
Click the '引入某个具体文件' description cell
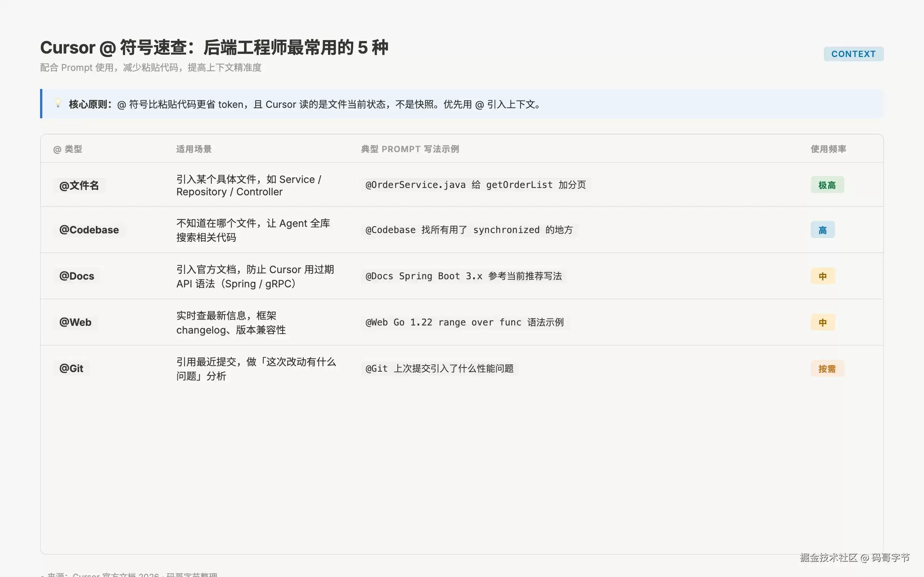click(249, 185)
